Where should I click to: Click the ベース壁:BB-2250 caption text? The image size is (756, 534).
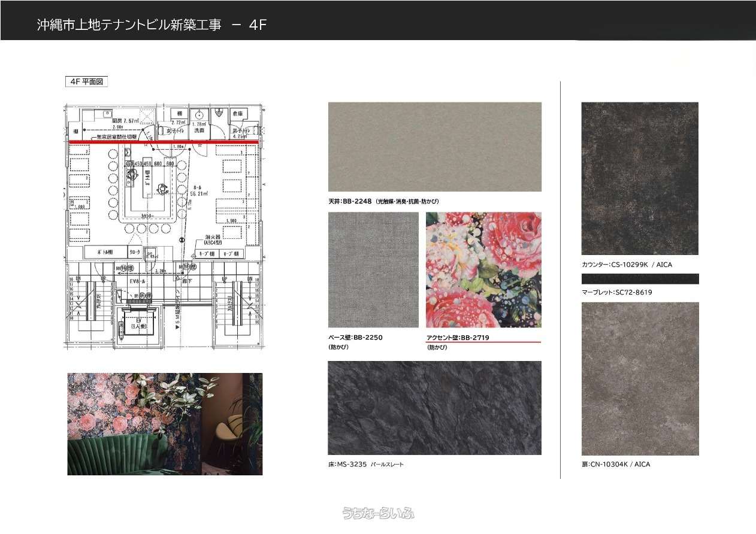tap(355, 338)
